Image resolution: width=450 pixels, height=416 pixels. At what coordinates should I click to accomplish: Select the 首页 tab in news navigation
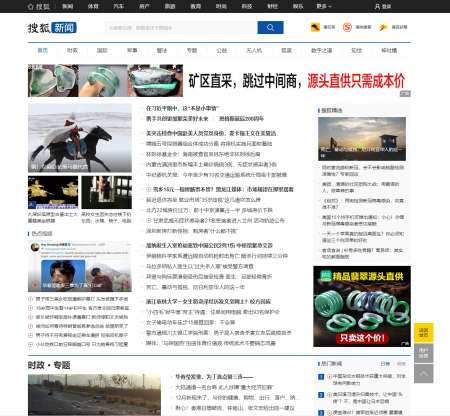43,50
